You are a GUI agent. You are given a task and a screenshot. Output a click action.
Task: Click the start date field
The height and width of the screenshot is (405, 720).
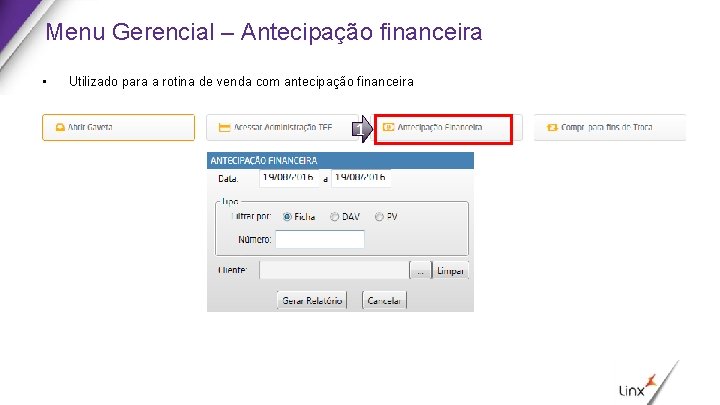(289, 178)
